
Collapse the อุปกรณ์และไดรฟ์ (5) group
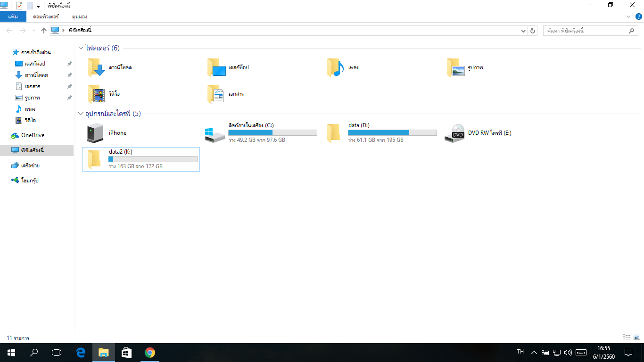click(x=81, y=114)
